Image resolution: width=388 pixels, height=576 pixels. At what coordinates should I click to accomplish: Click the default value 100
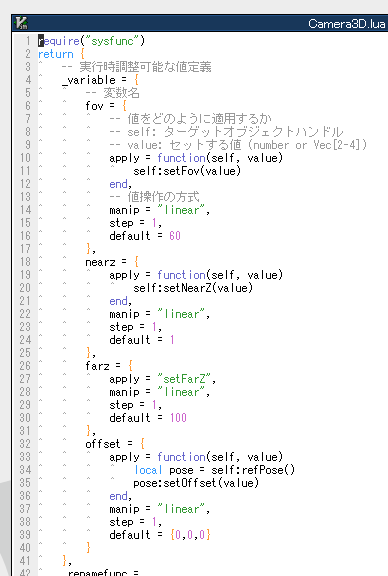point(178,418)
